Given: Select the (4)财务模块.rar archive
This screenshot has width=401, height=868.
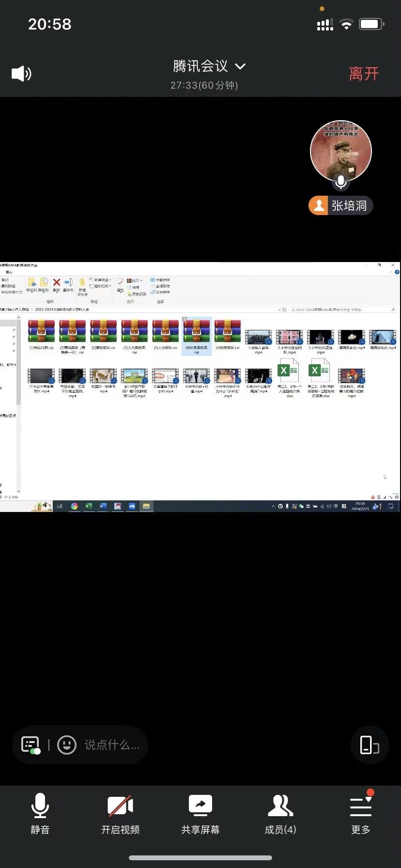Looking at the screenshot, I should coord(228,336).
